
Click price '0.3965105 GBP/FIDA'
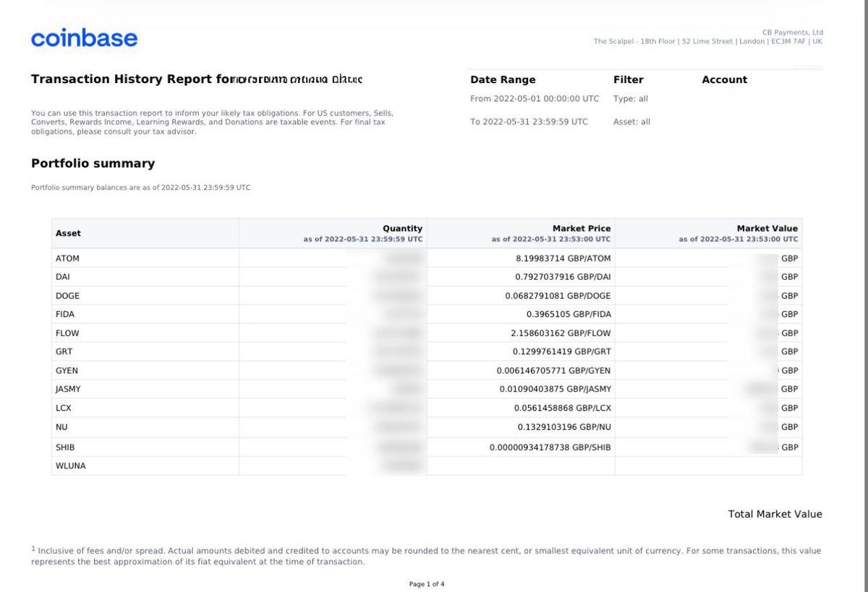pos(569,314)
